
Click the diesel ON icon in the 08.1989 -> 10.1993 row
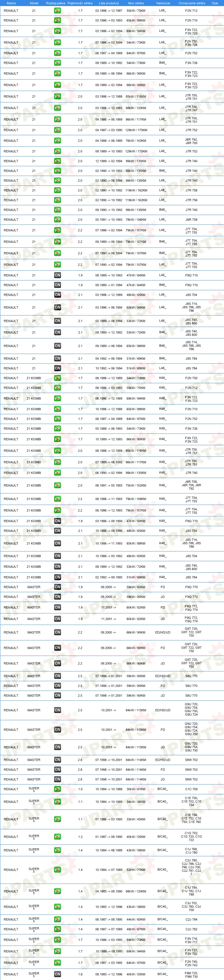[57, 275]
